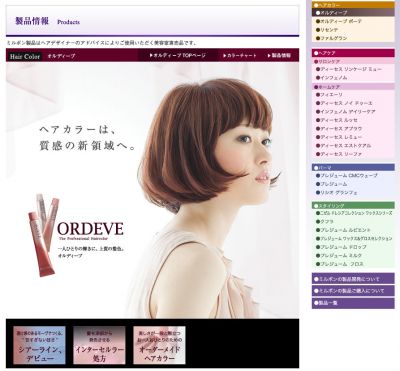Open サロンケア subcategory header
400x371 pixels.
tap(353, 62)
